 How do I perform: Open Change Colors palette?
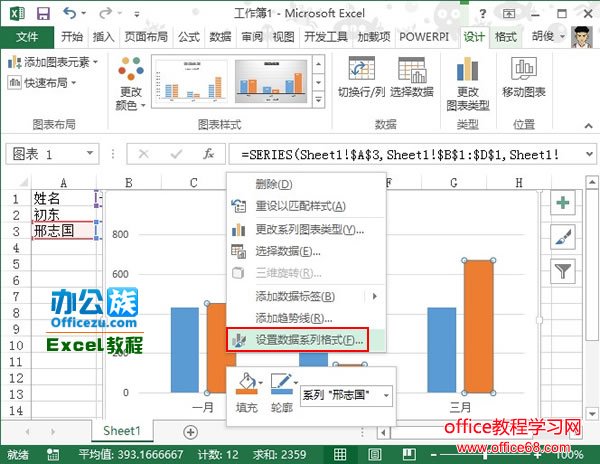tap(130, 83)
